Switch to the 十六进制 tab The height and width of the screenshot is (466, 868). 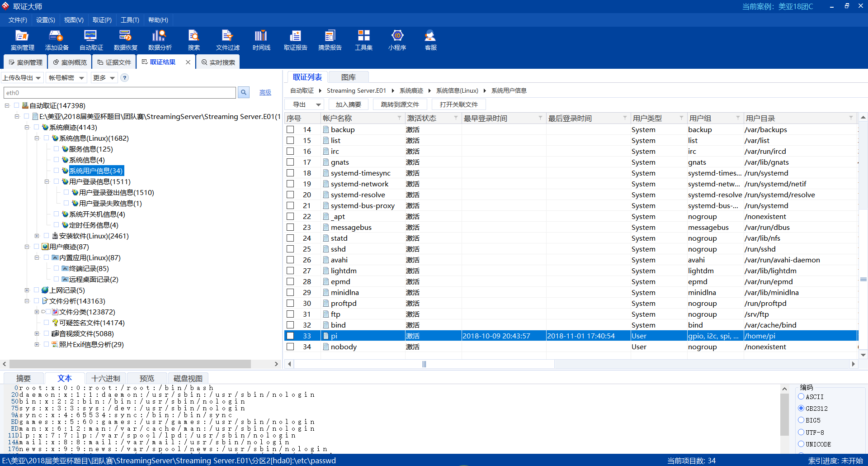click(x=106, y=378)
